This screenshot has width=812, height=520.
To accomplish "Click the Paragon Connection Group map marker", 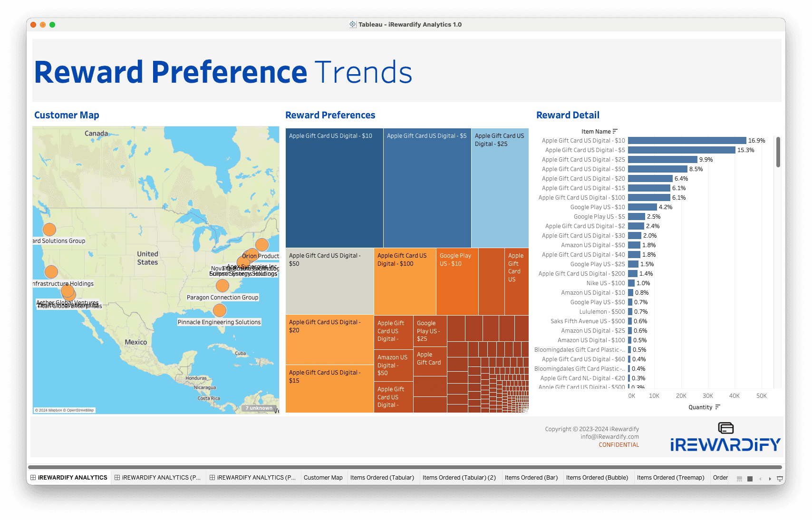I will 222,286.
